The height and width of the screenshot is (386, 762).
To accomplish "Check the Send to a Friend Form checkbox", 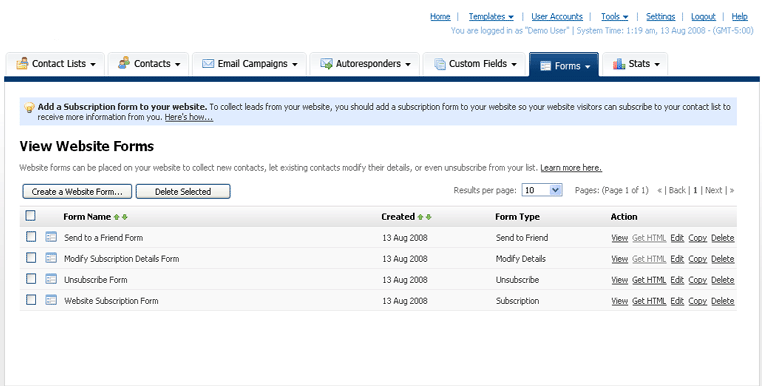I will click(31, 237).
